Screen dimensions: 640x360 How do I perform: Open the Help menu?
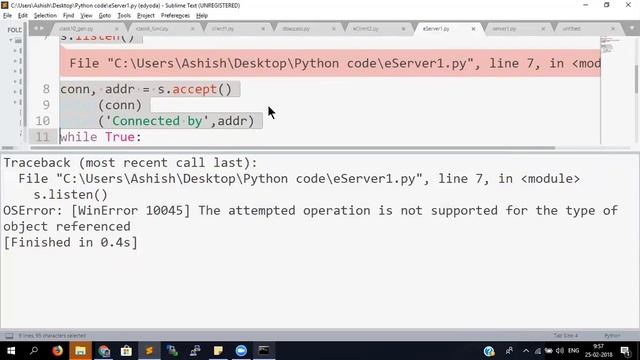202,16
